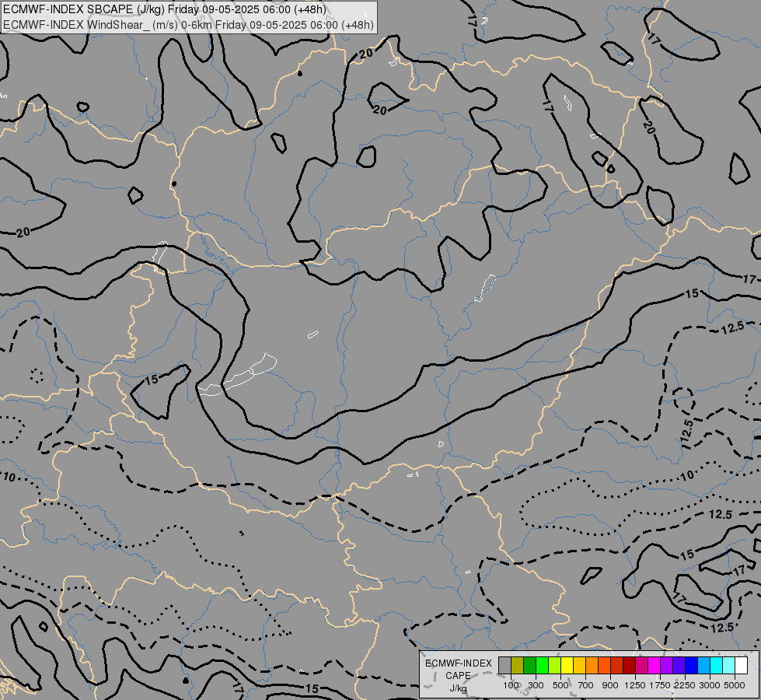
Task: Select the white swatch in CAPE legend
Action: 741,666
